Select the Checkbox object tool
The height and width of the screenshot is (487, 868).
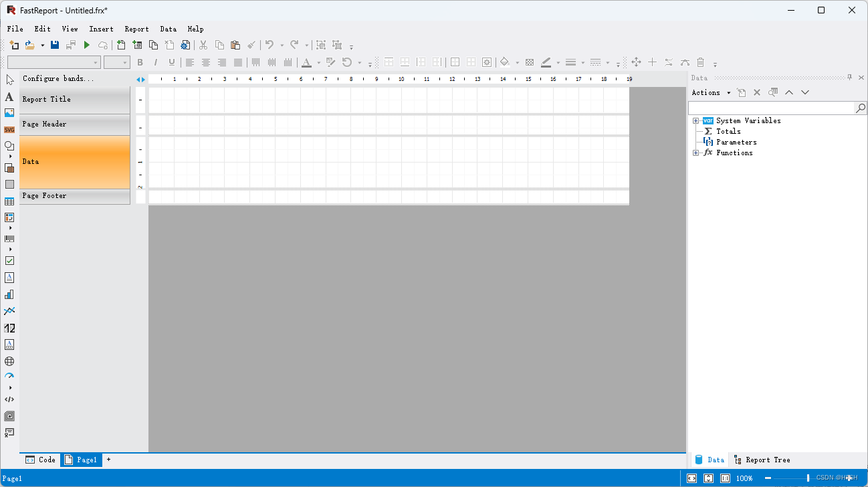[x=9, y=260]
